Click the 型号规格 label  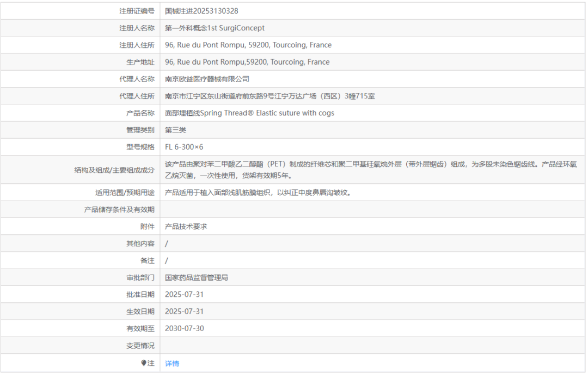click(x=140, y=147)
